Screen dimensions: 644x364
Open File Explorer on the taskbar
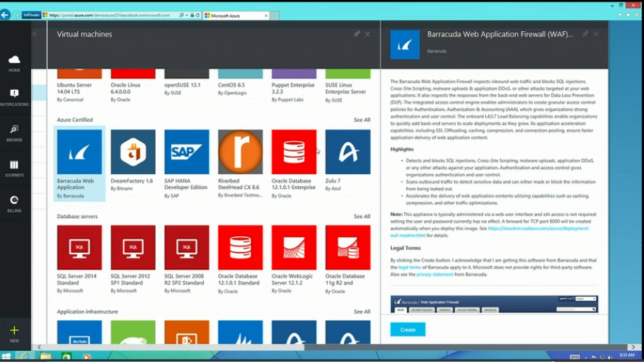point(45,356)
